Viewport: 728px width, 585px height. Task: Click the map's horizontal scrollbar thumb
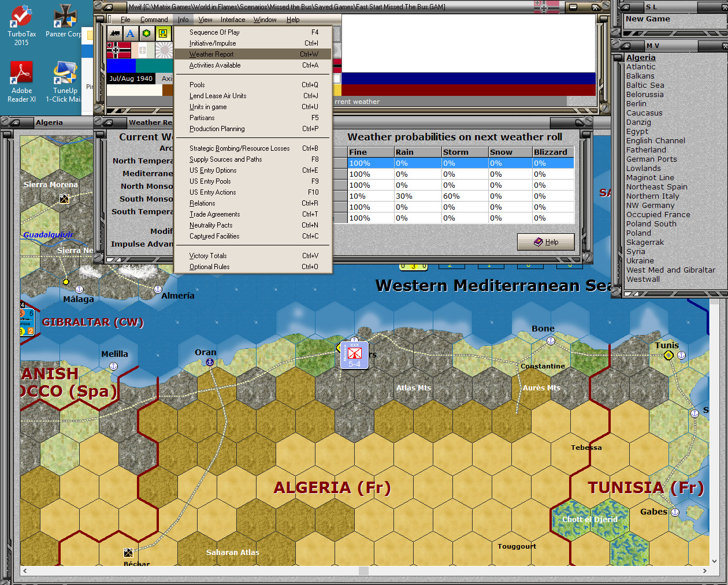[x=363, y=571]
